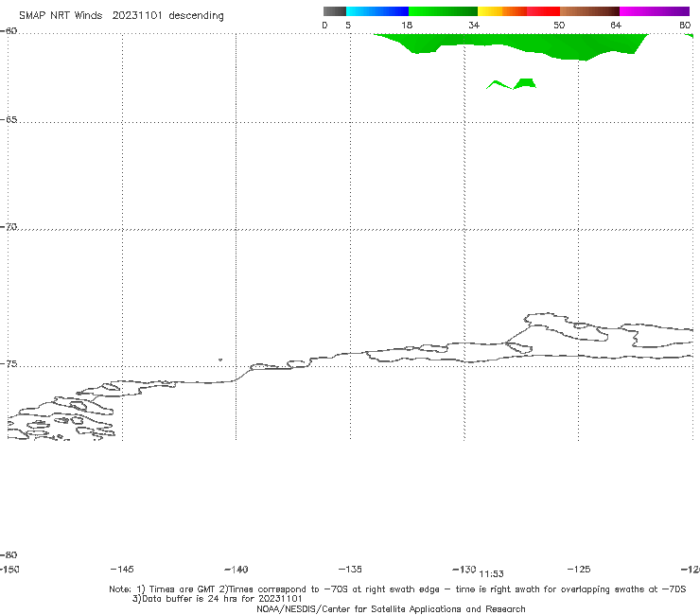This screenshot has height=615, width=700.
Task: Click the note line 'Times are GMT'
Action: [183, 589]
